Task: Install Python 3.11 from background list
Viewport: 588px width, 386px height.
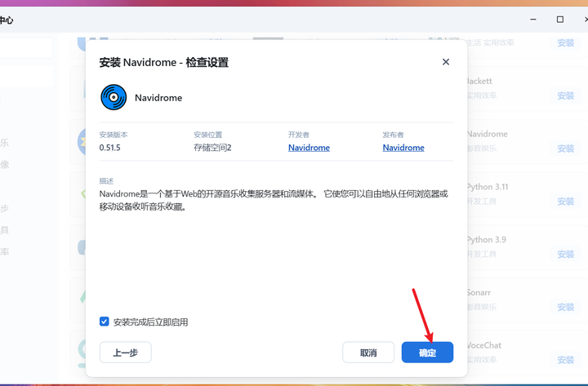Action: [x=565, y=202]
